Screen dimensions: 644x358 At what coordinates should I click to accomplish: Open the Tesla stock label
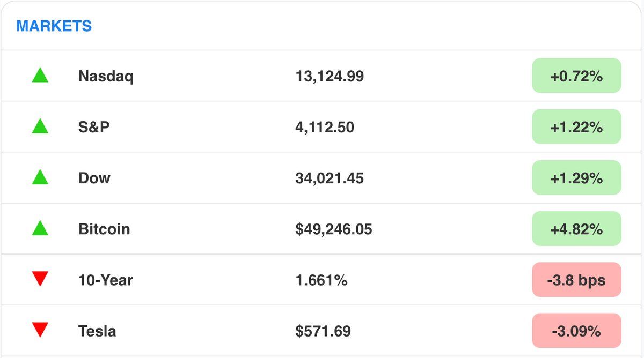97,331
